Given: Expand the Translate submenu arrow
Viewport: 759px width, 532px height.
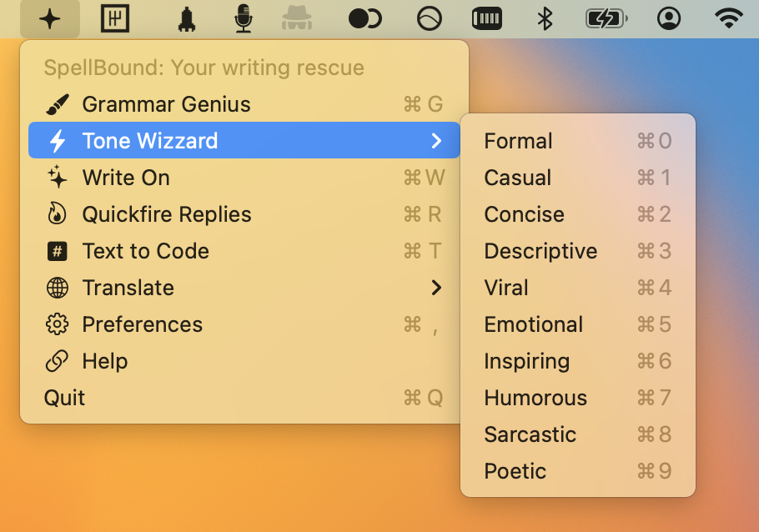Looking at the screenshot, I should point(436,288).
